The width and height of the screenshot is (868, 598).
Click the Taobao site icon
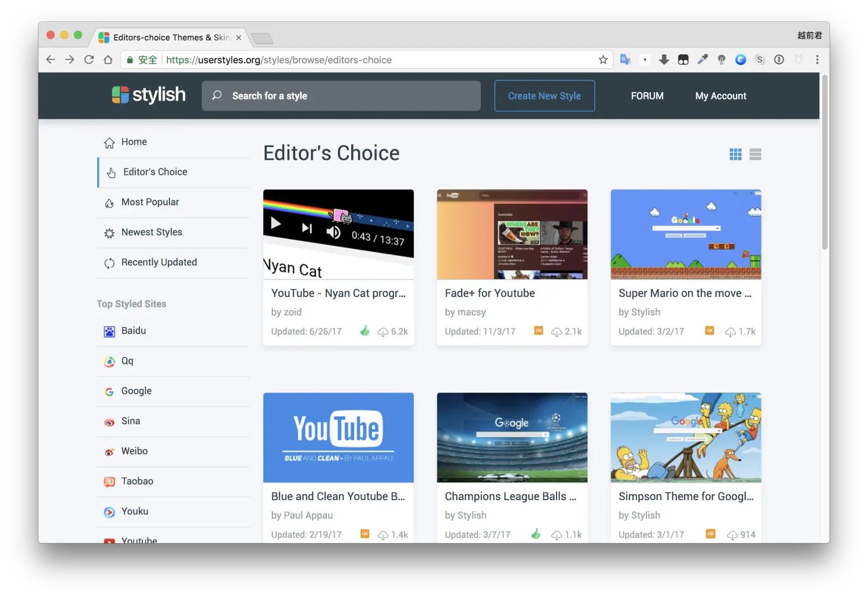(x=109, y=482)
